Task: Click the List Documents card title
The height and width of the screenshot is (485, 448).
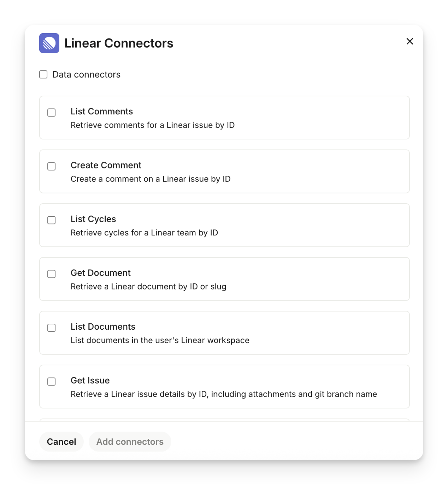Action: (x=103, y=327)
